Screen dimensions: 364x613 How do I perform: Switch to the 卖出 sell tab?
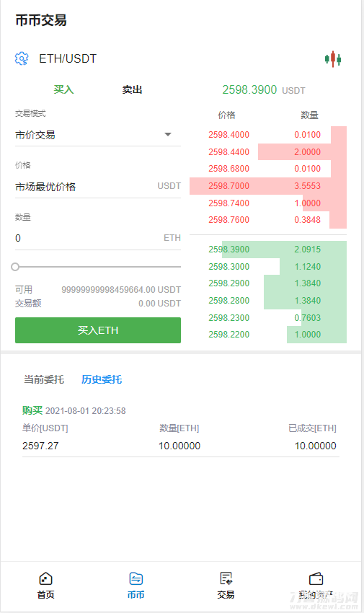tap(132, 89)
